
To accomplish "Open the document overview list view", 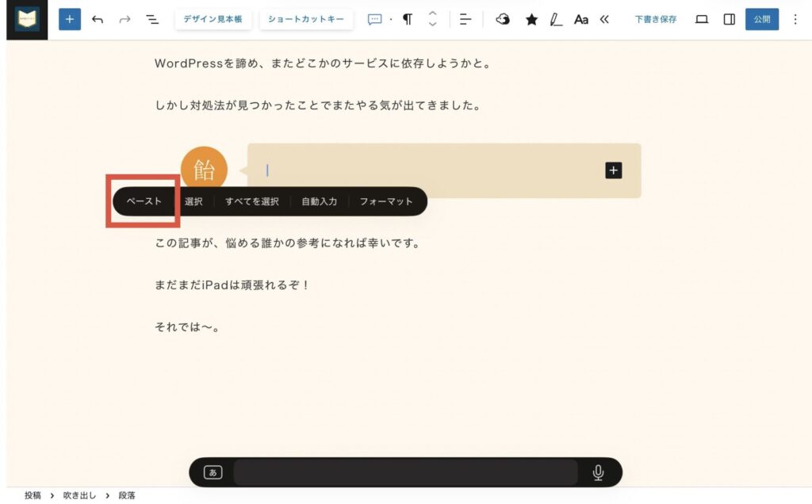I will click(x=152, y=19).
